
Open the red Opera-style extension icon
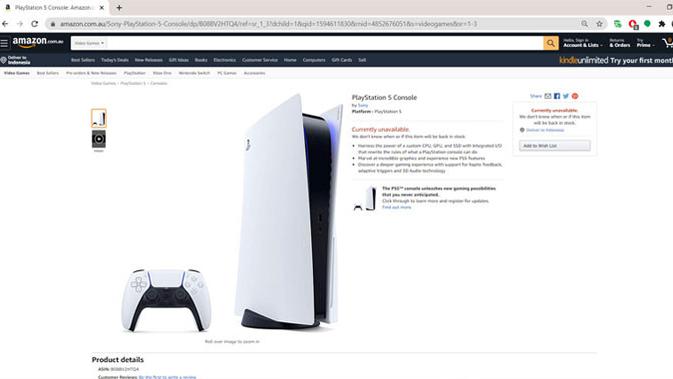pyautogui.click(x=633, y=24)
